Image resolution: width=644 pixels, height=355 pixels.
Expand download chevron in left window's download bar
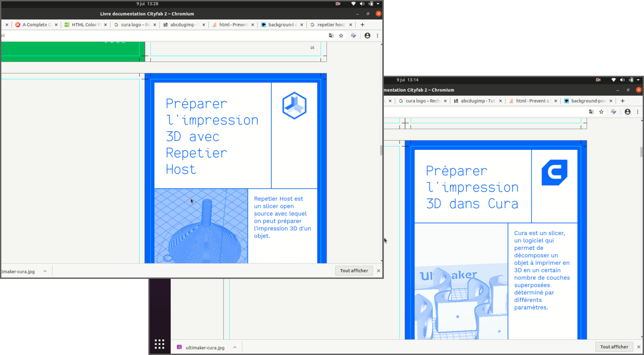click(x=45, y=271)
